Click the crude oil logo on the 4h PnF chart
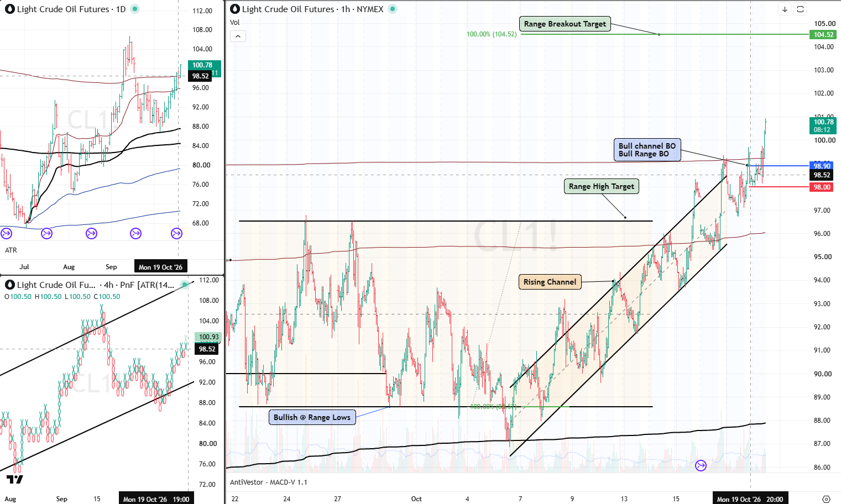 (x=9, y=285)
